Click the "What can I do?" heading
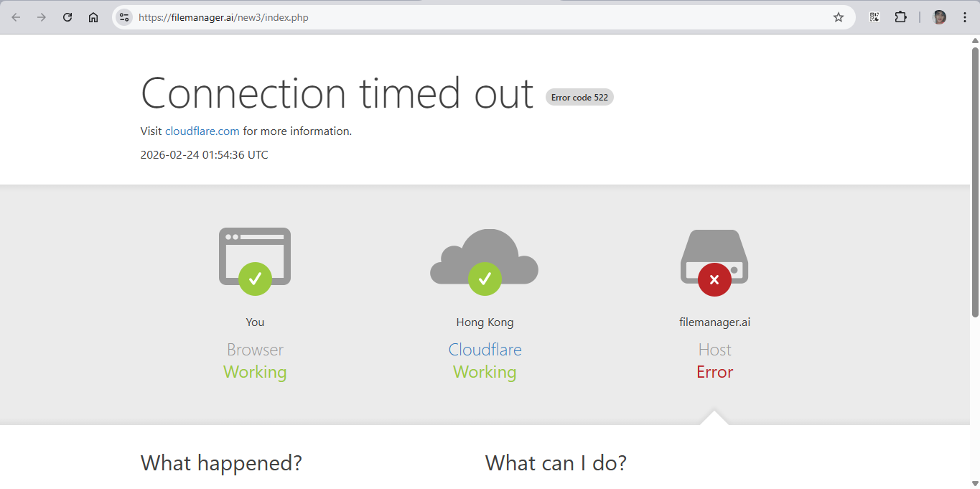 [556, 463]
